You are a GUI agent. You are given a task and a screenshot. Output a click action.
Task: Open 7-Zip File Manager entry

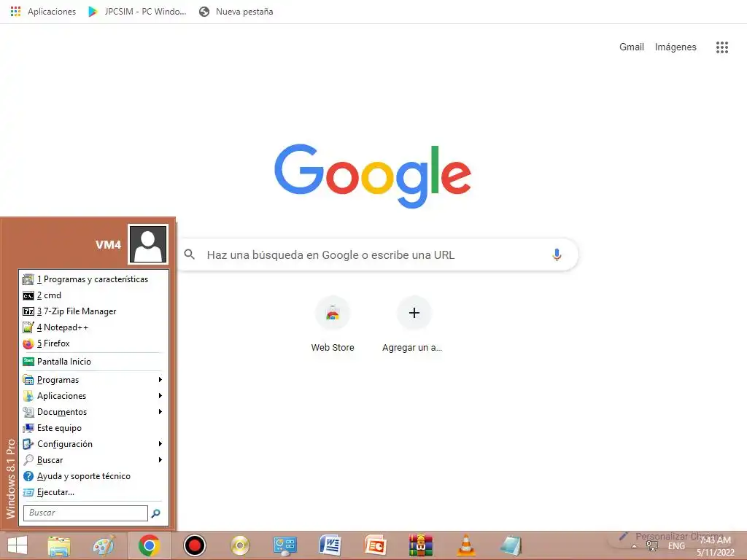pos(93,311)
